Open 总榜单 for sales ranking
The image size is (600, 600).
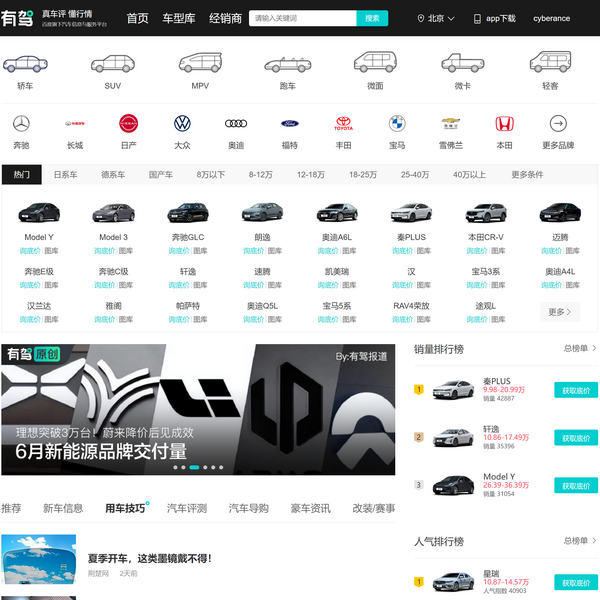[x=579, y=348]
